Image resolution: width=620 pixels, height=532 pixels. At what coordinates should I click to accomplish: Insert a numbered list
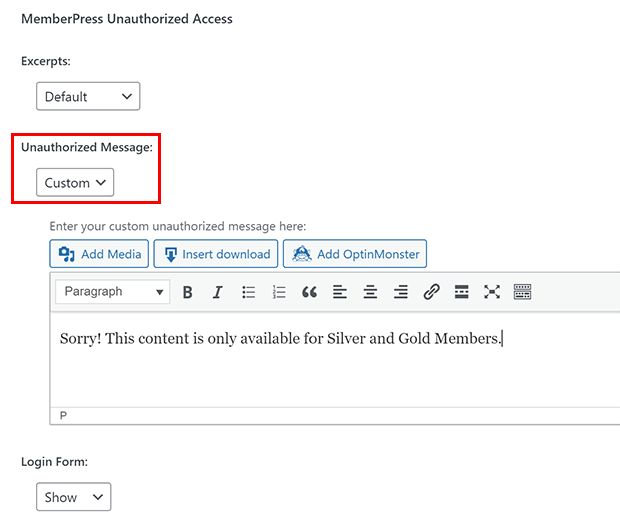point(279,292)
